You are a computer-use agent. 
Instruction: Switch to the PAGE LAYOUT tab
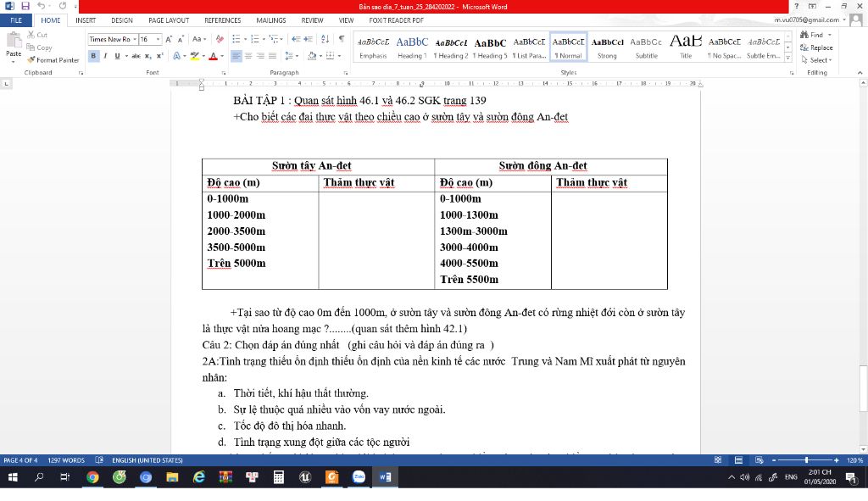coord(169,20)
